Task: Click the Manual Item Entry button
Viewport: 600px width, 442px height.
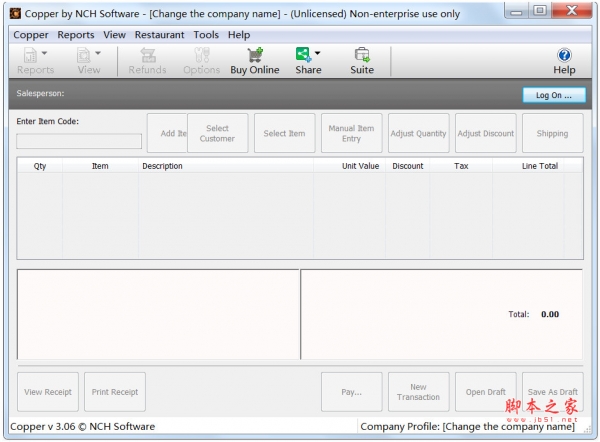Action: [351, 133]
